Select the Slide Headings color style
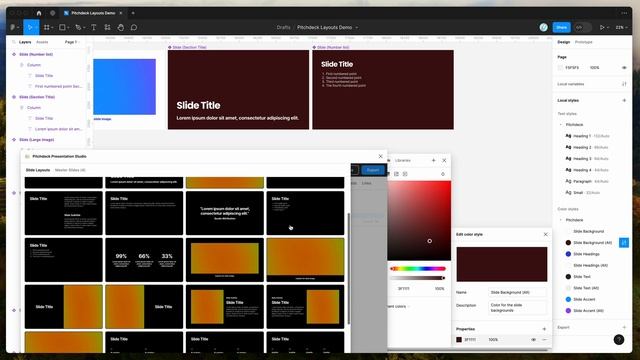640x360 pixels. tap(586, 254)
